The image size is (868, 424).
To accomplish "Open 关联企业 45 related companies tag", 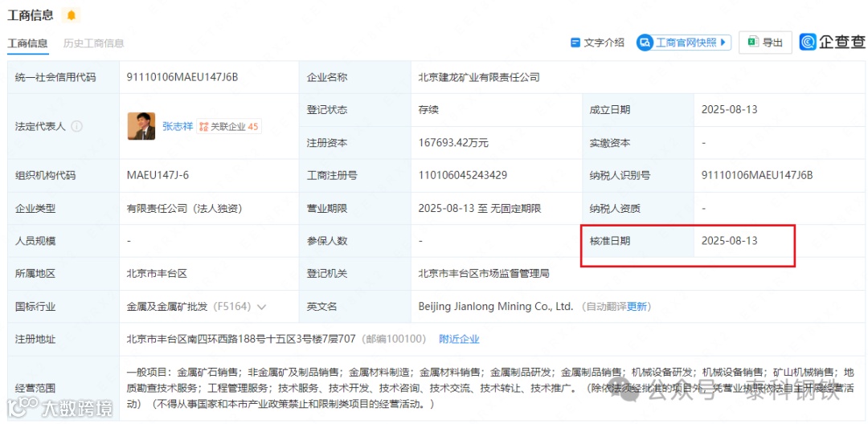I will pyautogui.click(x=229, y=127).
